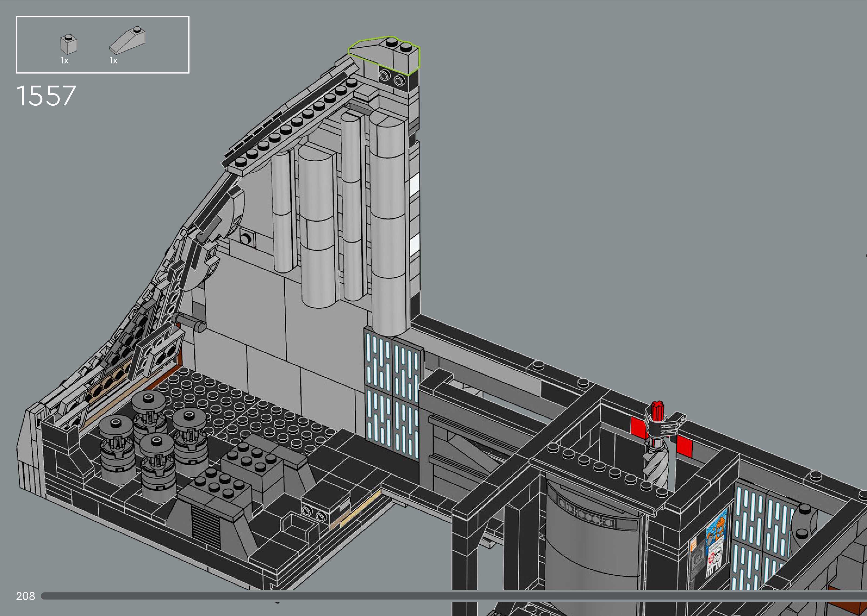This screenshot has width=867, height=616.
Task: Click the page number 208
Action: pos(26,596)
